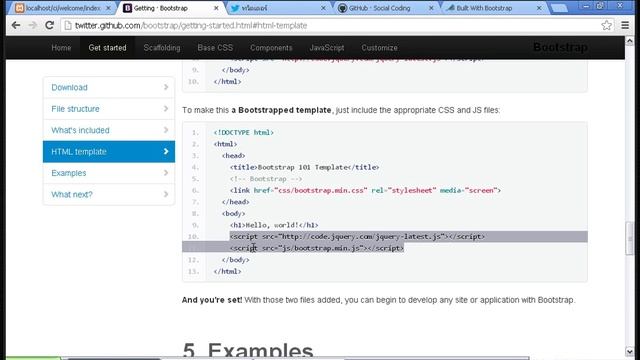Click chevron beside Examples
Screen dimensions: 640x360
pyautogui.click(x=166, y=173)
